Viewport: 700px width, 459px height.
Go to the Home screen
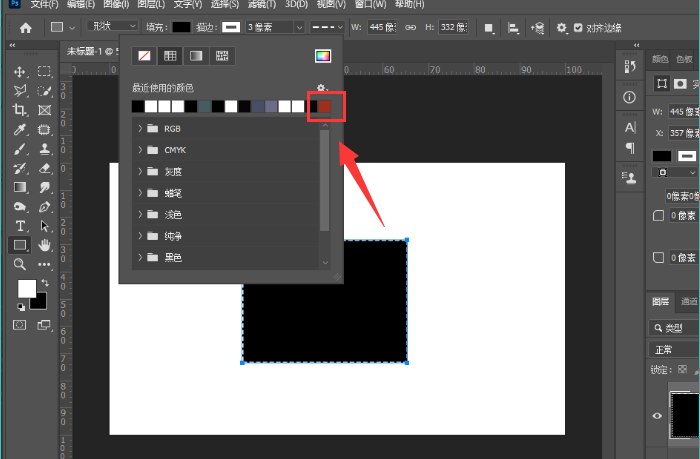point(26,28)
